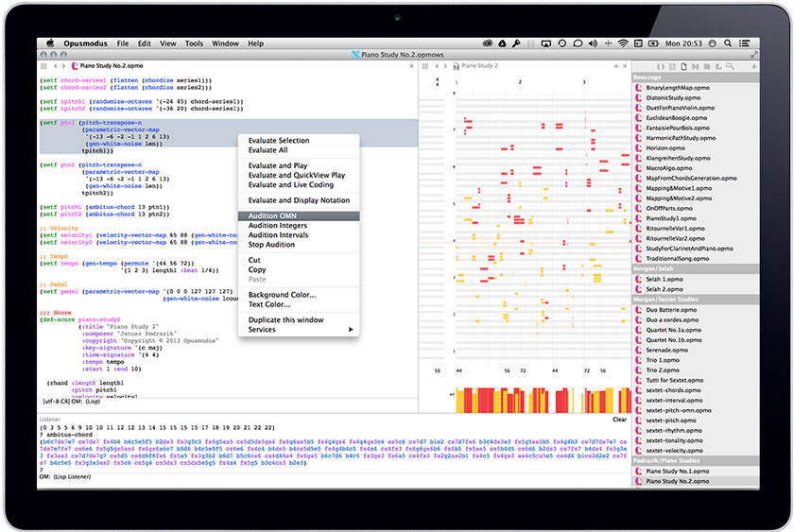Close the Piano Study 2 piano-roll pane
The height and width of the screenshot is (532, 794).
[x=625, y=66]
